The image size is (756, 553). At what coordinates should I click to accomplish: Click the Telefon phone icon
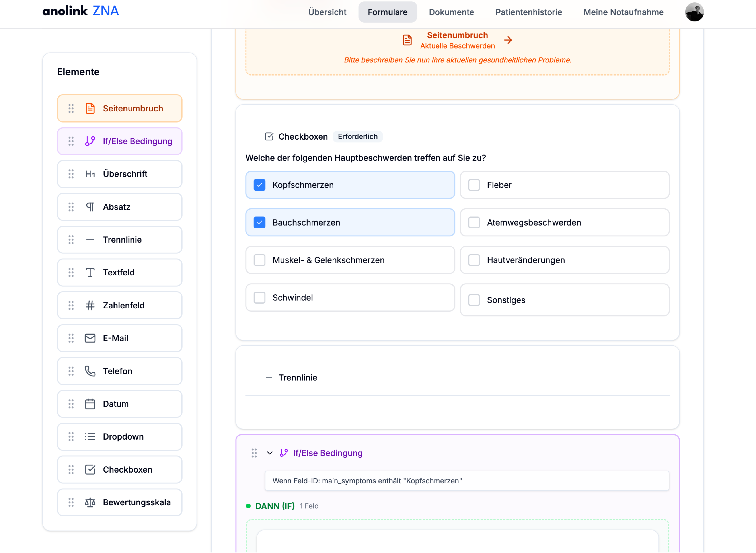click(90, 371)
